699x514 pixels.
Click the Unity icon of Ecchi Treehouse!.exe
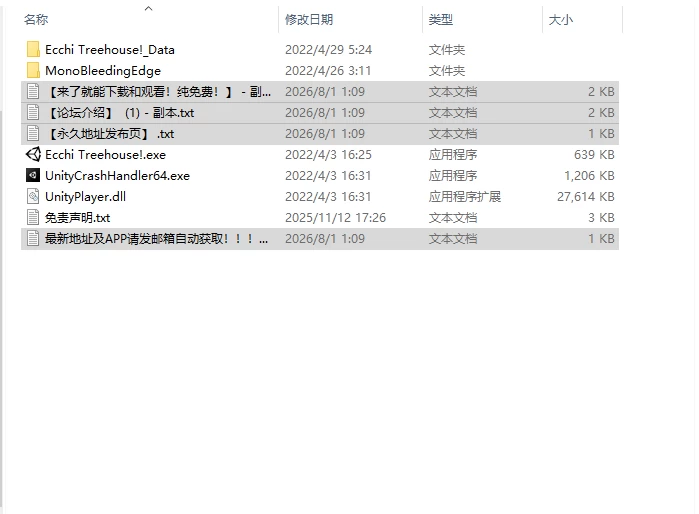coord(33,154)
